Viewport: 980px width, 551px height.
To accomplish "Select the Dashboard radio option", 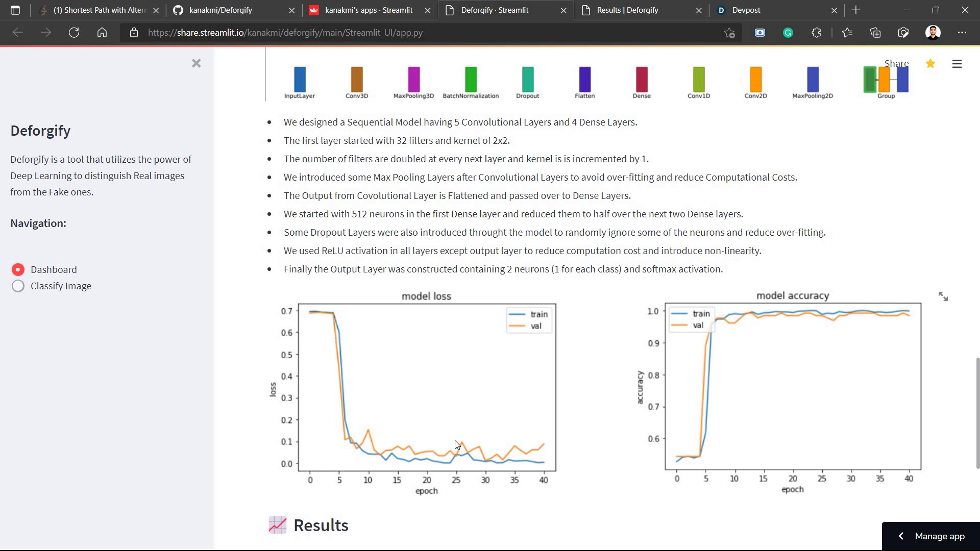I will [18, 269].
